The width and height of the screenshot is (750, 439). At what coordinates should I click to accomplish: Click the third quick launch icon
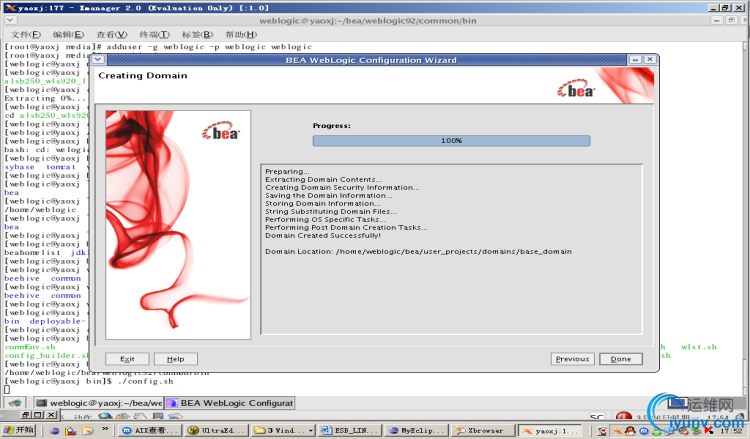[x=88, y=430]
